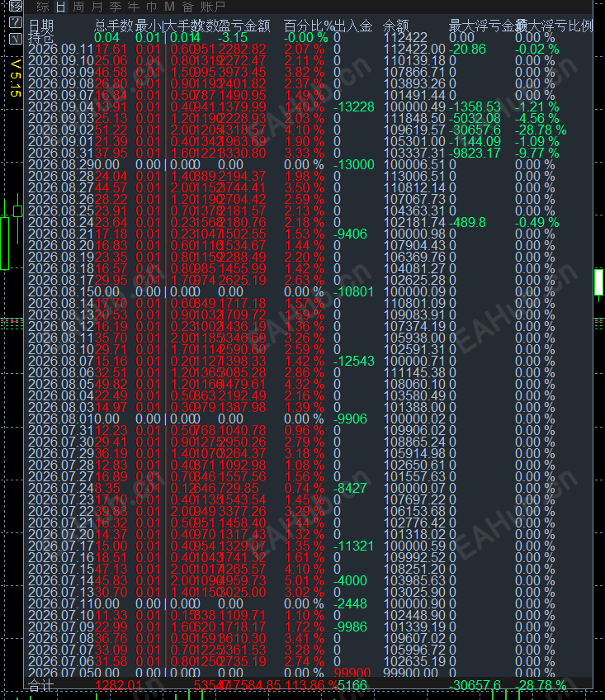The height and width of the screenshot is (700, 605).
Task: Select the 2026.07.14 date row
Action: tap(61, 580)
